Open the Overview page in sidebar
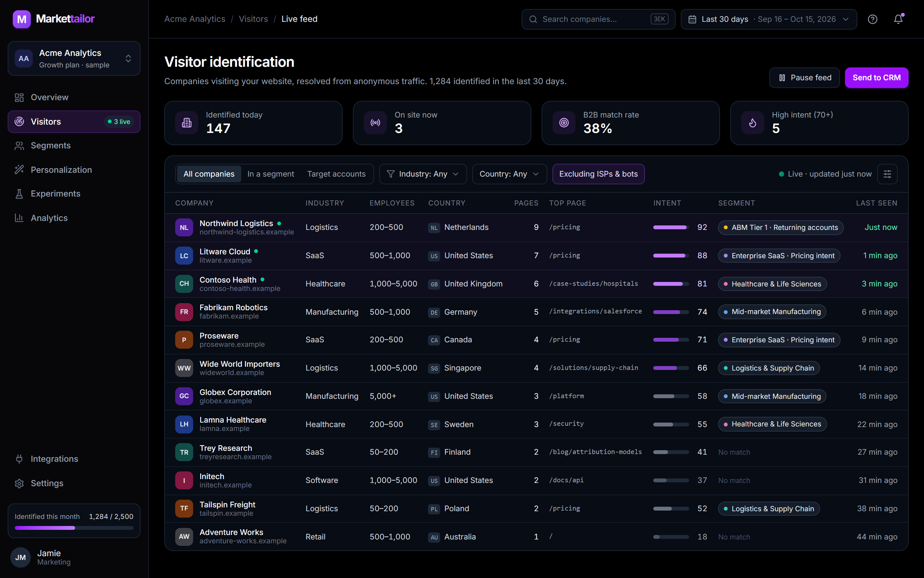This screenshot has height=578, width=924. (74, 98)
